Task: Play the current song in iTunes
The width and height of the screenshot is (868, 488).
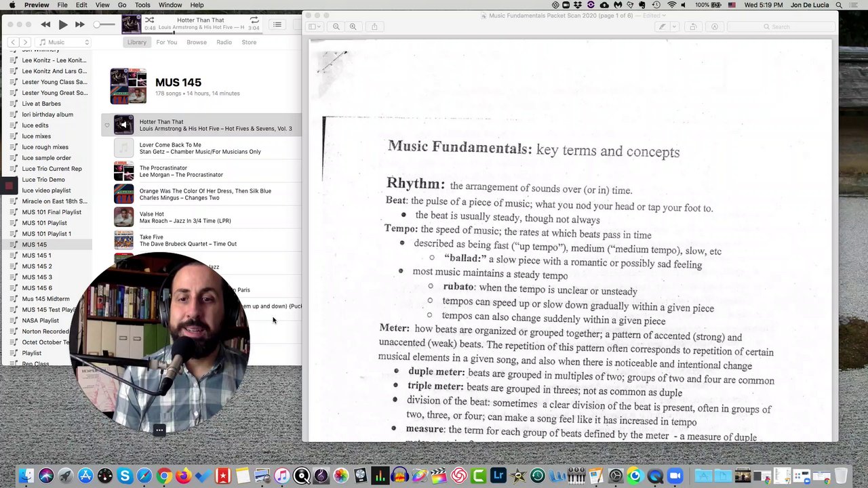Action: 62,24
